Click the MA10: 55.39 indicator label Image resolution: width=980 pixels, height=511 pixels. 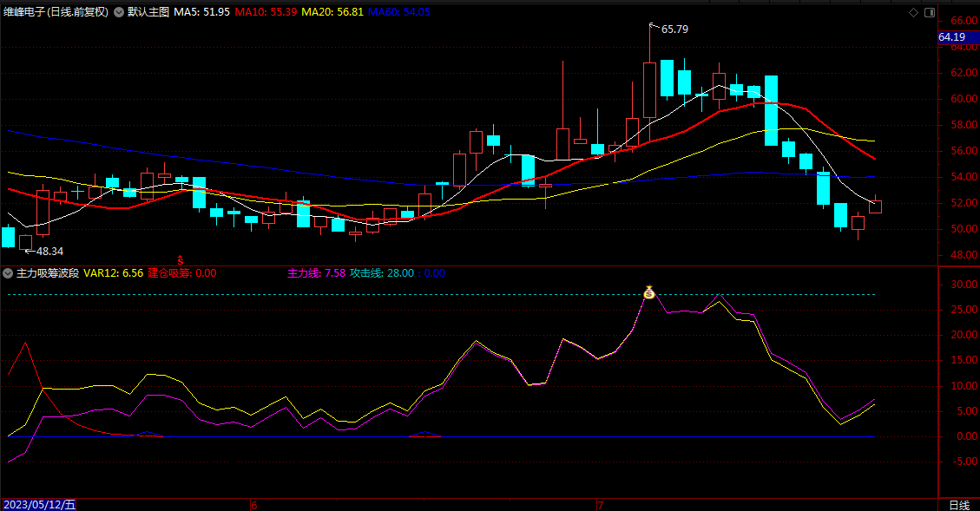[x=266, y=12]
